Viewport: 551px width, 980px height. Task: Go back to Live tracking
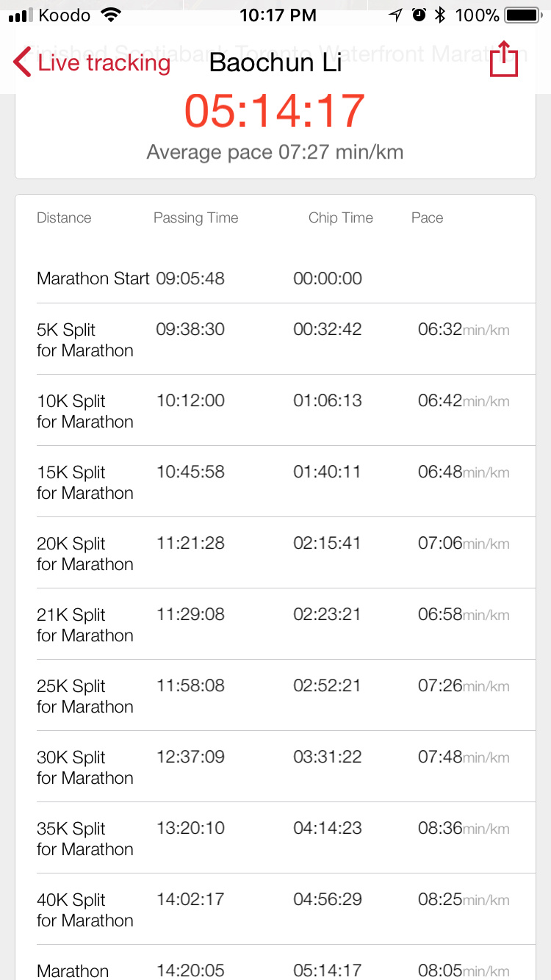point(104,62)
